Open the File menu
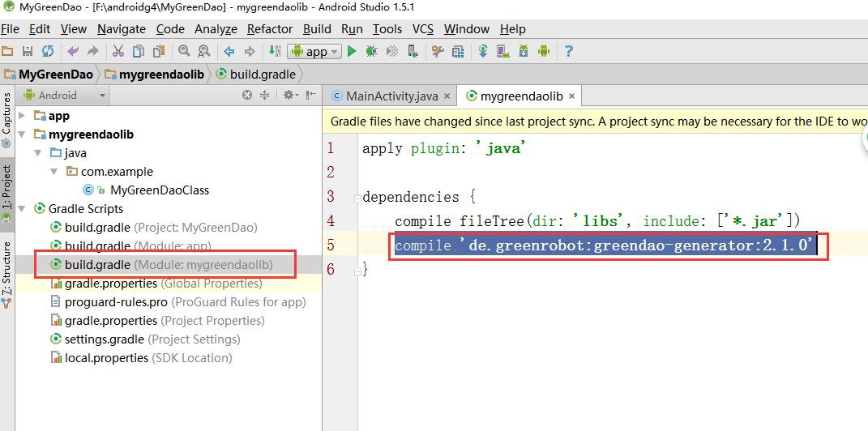868x431 pixels. [10, 29]
